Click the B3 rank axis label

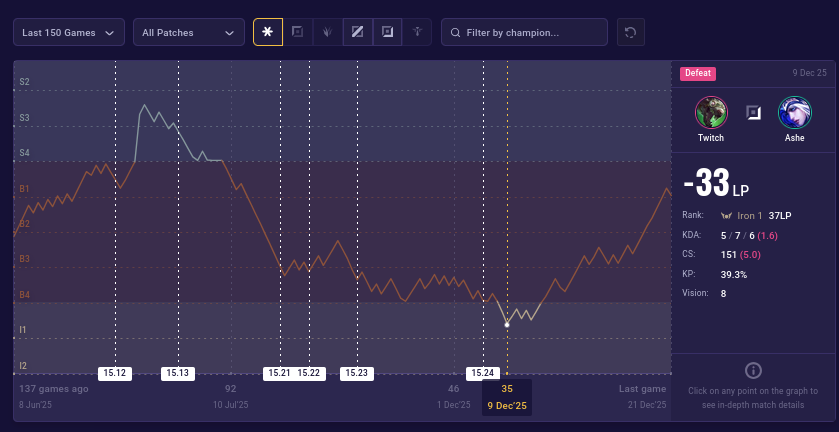click(24, 259)
